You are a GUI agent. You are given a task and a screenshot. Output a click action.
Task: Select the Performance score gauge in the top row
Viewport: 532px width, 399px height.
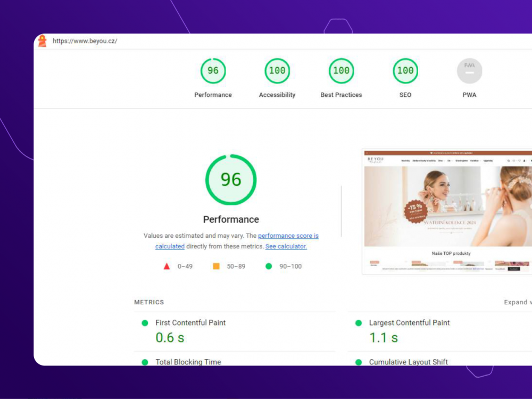point(213,71)
